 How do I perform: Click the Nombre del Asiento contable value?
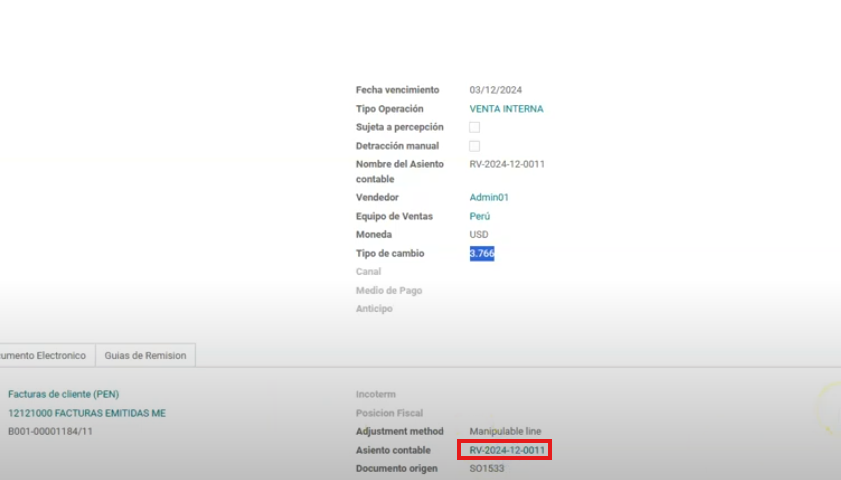click(x=507, y=164)
